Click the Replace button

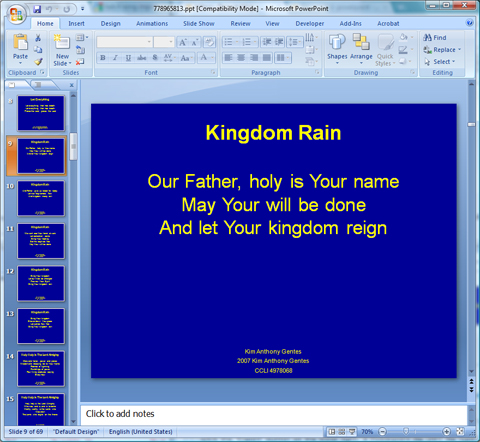[442, 50]
